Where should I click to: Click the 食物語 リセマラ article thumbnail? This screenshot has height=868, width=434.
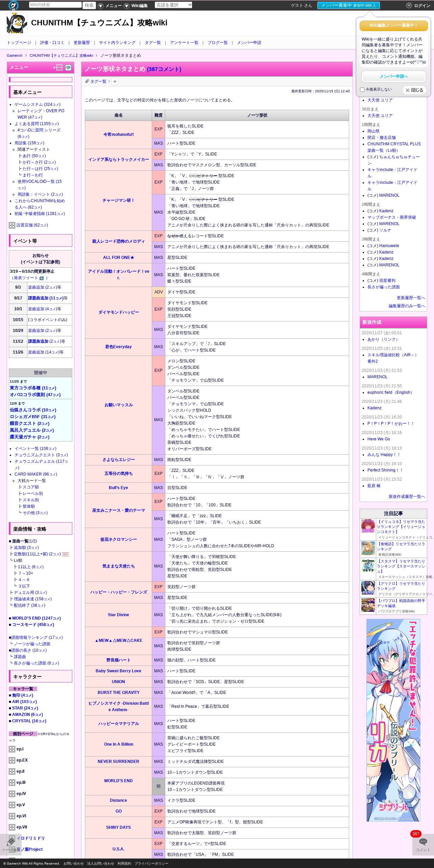click(368, 548)
